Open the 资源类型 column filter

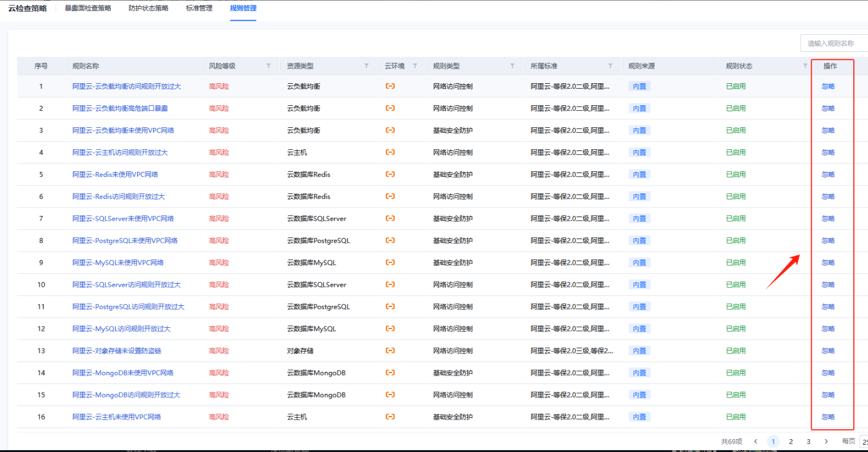(366, 66)
